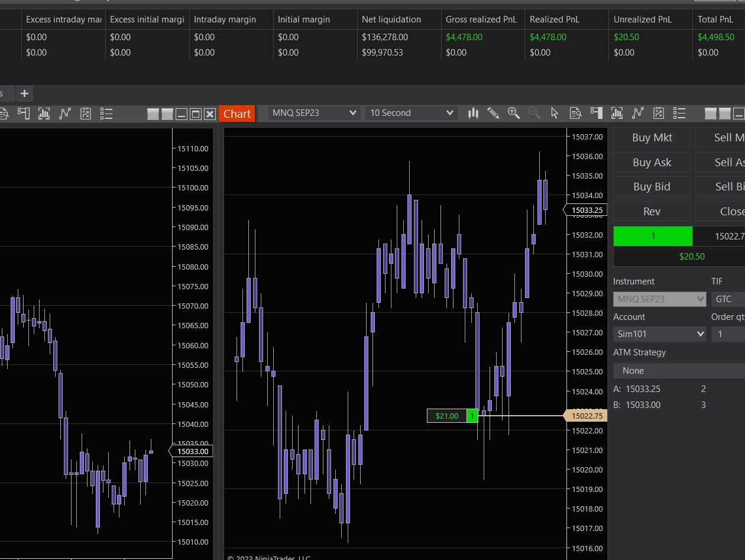Select the cursor pointer tool in chart toolbar
The width and height of the screenshot is (745, 560).
[554, 113]
